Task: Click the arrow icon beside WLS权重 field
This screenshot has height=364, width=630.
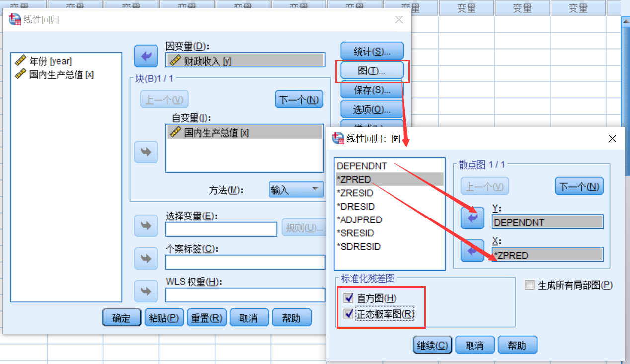Action: click(146, 291)
